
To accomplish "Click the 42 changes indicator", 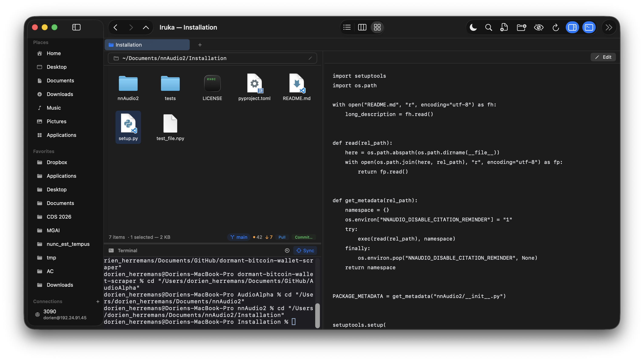I will coord(258,237).
